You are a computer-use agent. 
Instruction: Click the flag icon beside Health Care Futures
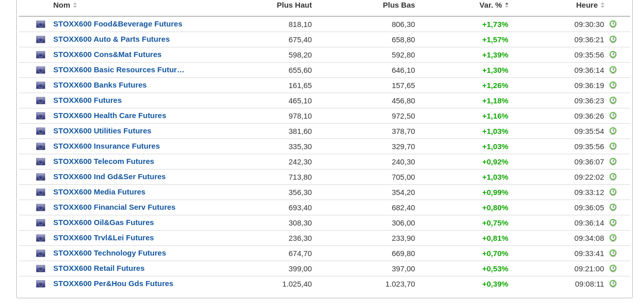point(41,116)
